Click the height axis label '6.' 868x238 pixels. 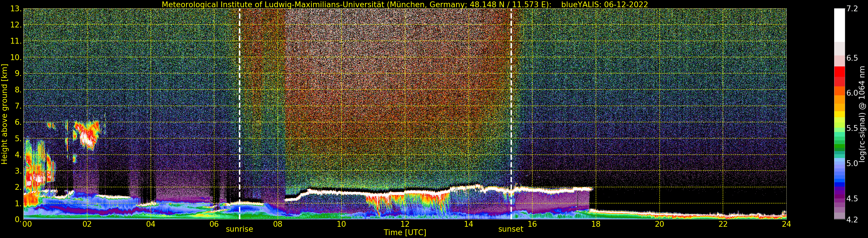[18, 122]
